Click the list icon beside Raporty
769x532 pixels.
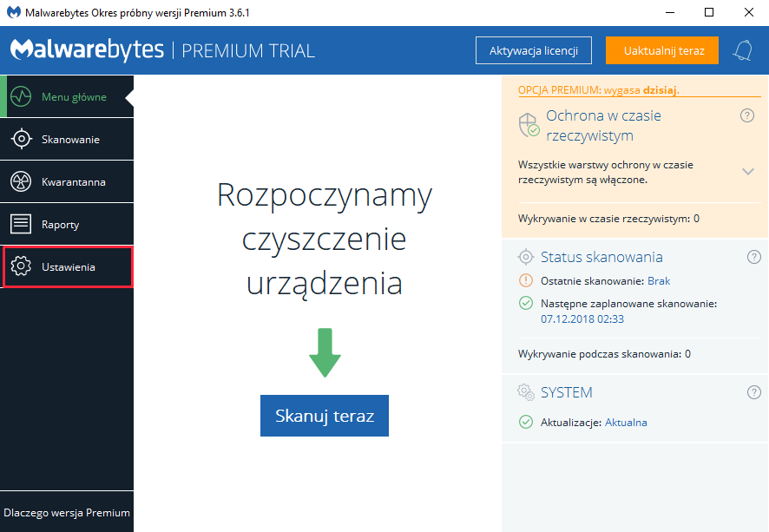coord(21,224)
